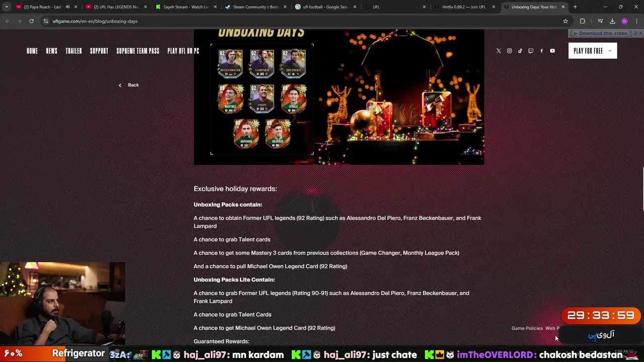Dismiss the Download this video overlay with X

coord(641,33)
